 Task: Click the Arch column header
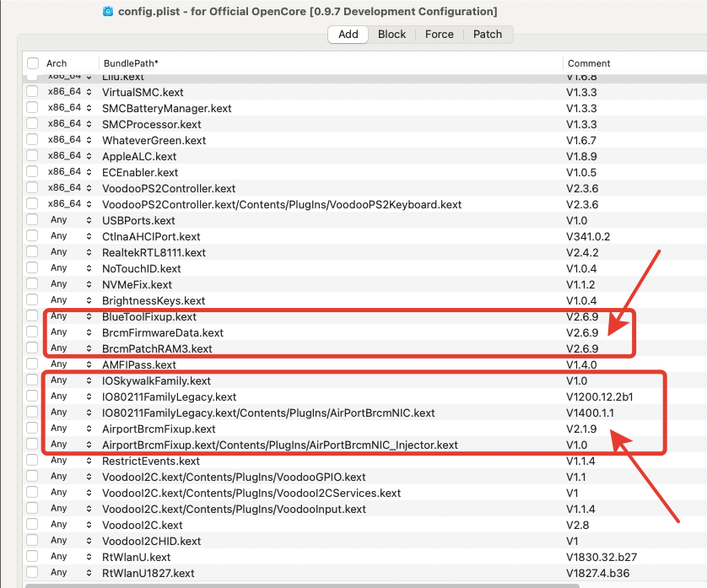[x=57, y=63]
